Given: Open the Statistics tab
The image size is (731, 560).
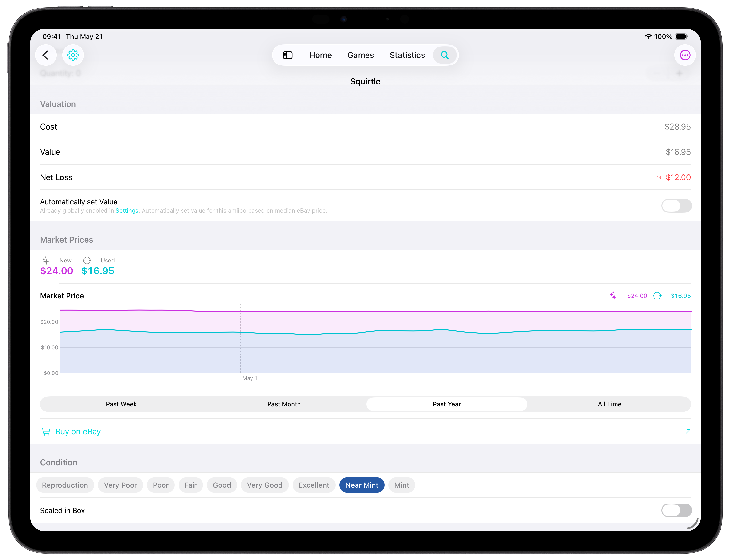Looking at the screenshot, I should coord(407,55).
